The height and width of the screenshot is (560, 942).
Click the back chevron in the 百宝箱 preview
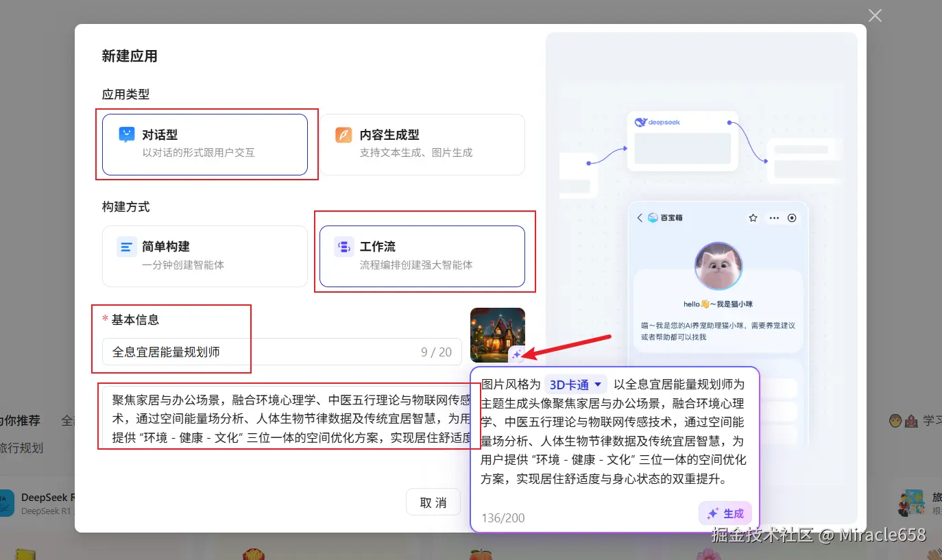pyautogui.click(x=638, y=217)
